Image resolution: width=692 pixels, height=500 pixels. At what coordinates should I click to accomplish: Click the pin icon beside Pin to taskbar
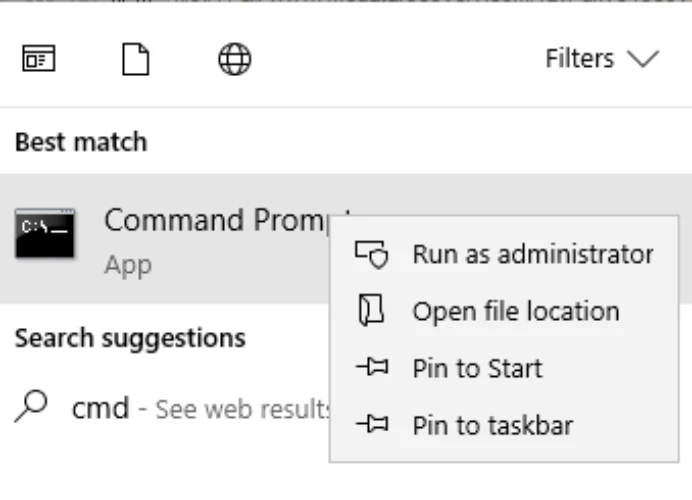pyautogui.click(x=369, y=426)
